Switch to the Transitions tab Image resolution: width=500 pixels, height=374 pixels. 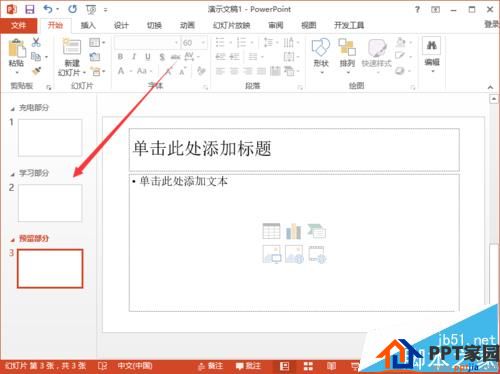(154, 25)
